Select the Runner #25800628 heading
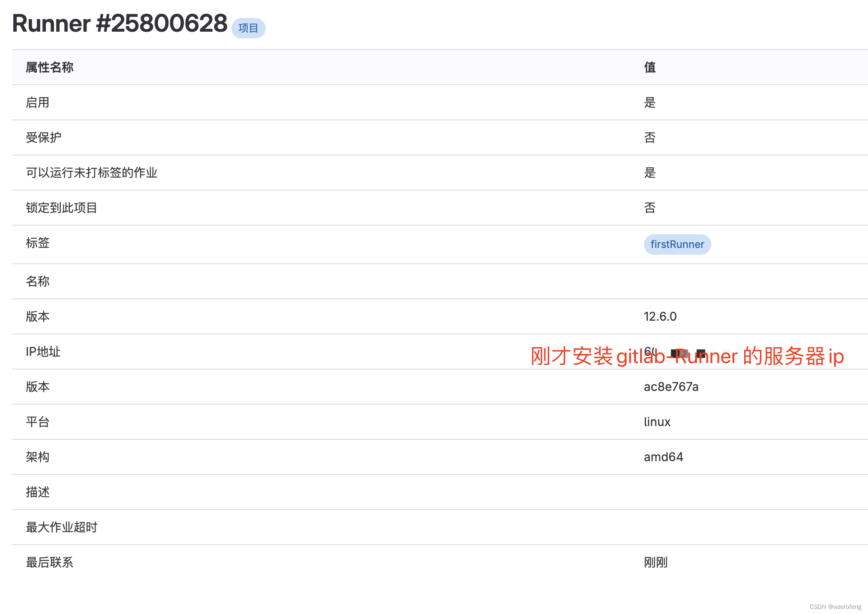Screen dimensions: 868x614 (x=120, y=23)
